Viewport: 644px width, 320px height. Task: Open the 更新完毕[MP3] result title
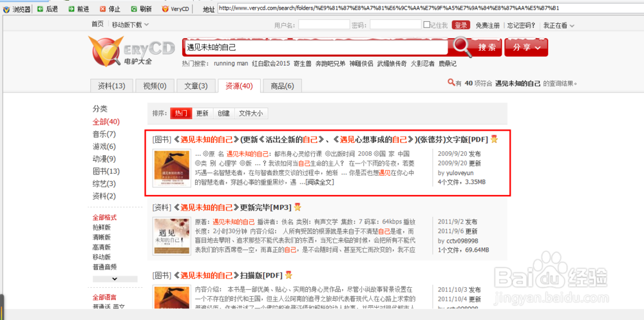[x=232, y=207]
